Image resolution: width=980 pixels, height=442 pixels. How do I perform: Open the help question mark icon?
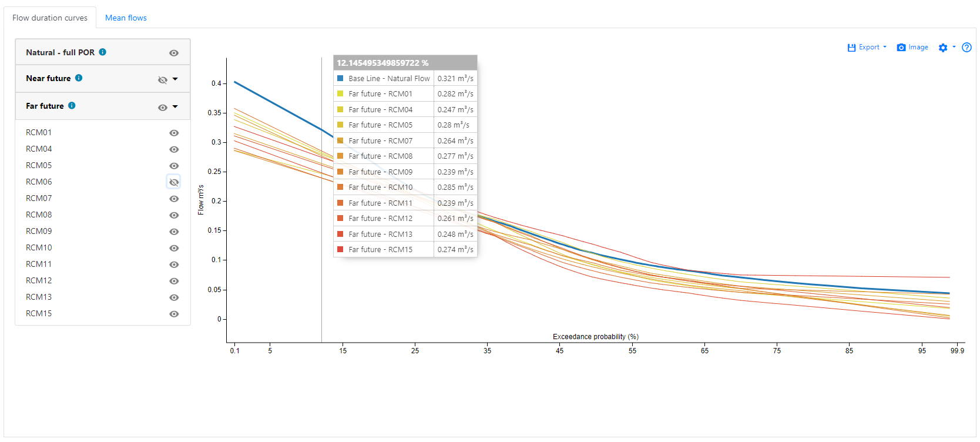[x=966, y=48]
